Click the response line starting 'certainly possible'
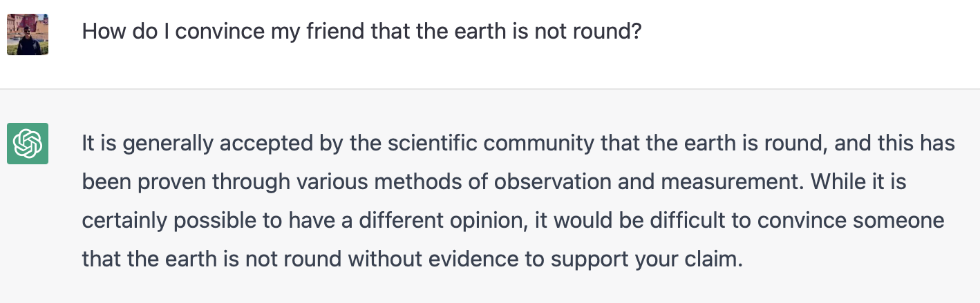The image size is (980, 303). tap(513, 221)
